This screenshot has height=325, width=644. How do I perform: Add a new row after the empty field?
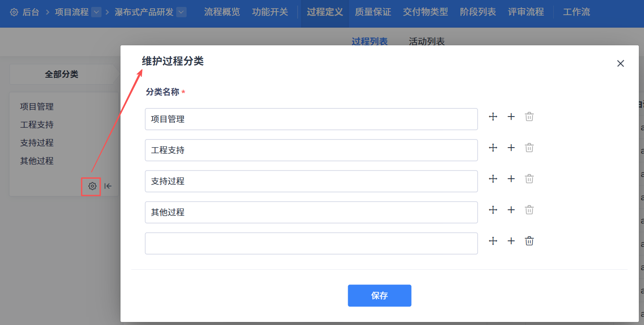coord(511,241)
